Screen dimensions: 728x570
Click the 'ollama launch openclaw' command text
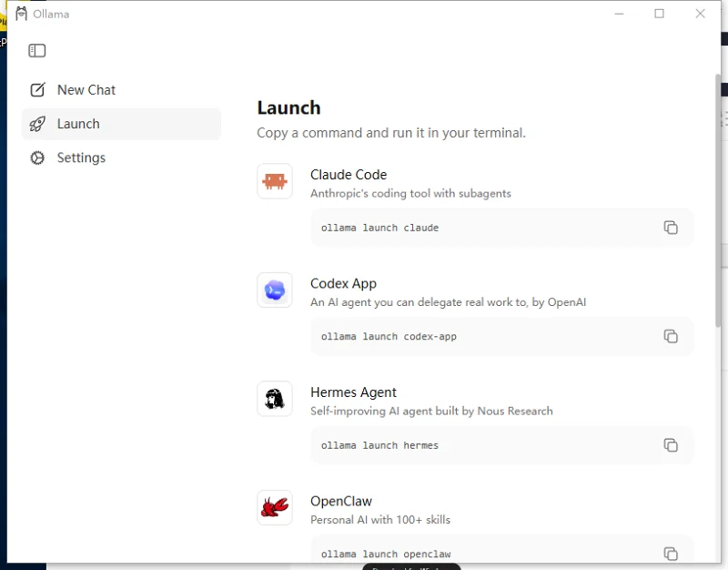(386, 555)
